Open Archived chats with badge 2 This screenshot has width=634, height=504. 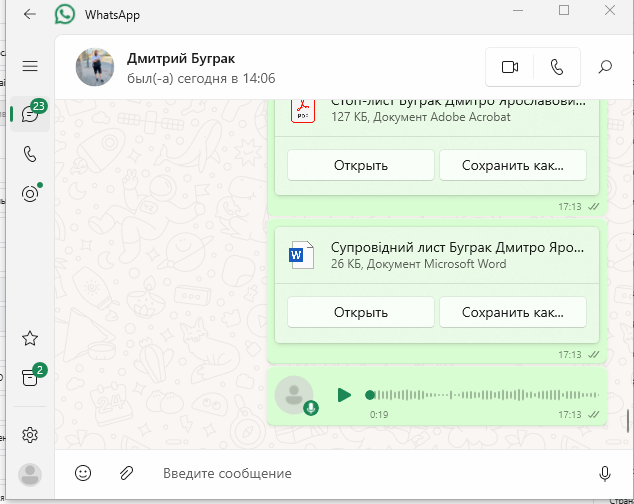pos(30,377)
